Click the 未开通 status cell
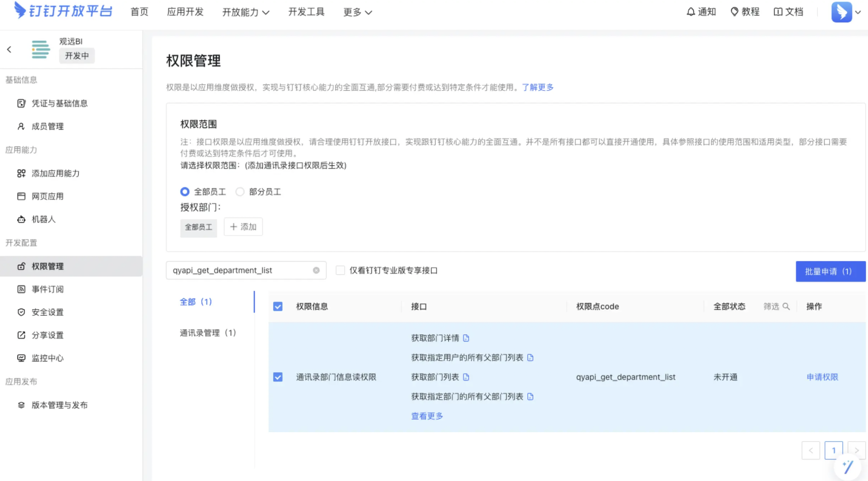The image size is (868, 481). (x=725, y=377)
